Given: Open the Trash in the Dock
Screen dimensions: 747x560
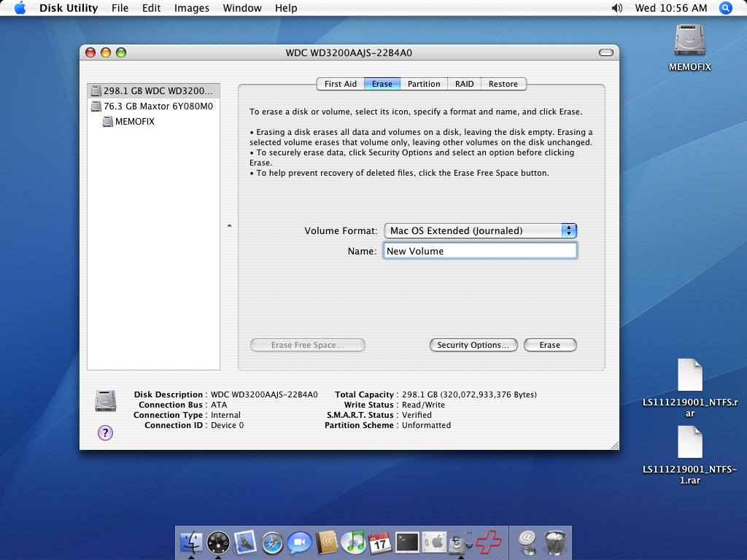Looking at the screenshot, I should [x=555, y=542].
